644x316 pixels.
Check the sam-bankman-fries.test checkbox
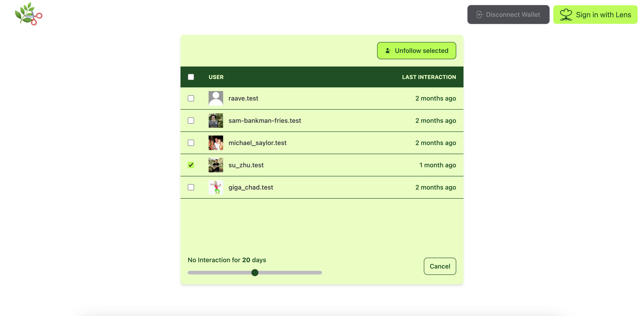tap(191, 121)
